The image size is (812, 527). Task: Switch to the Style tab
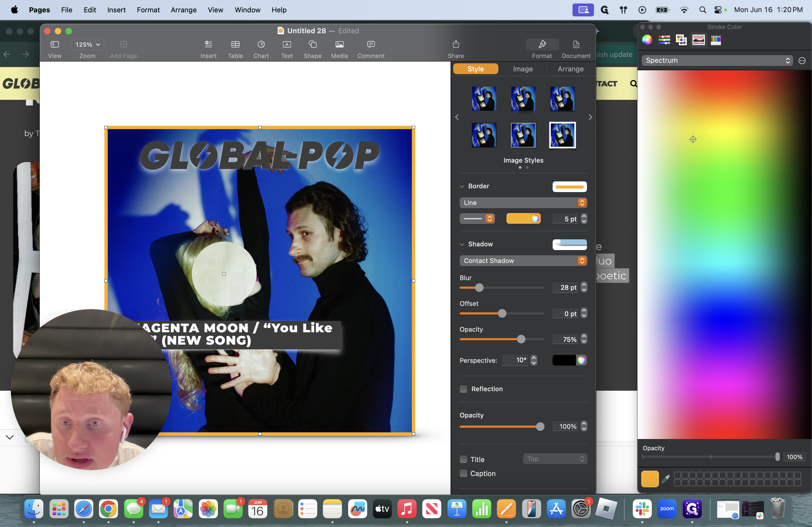(x=476, y=69)
